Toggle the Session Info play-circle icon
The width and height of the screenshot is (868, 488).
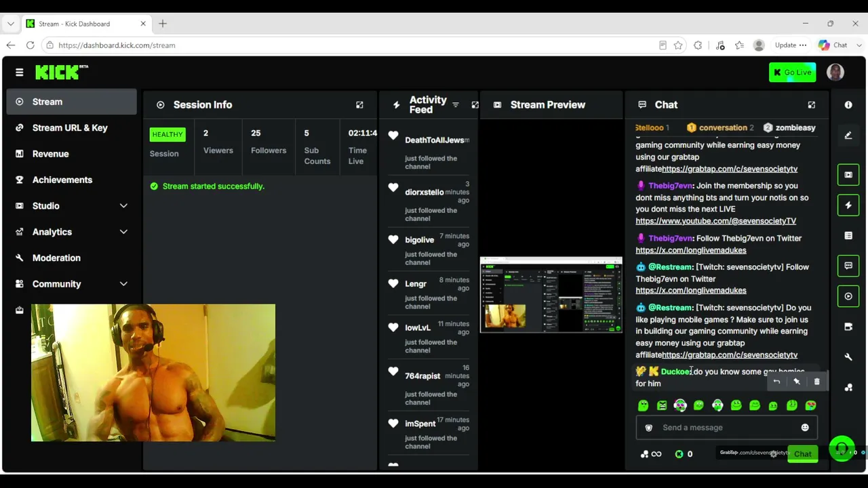848,296
